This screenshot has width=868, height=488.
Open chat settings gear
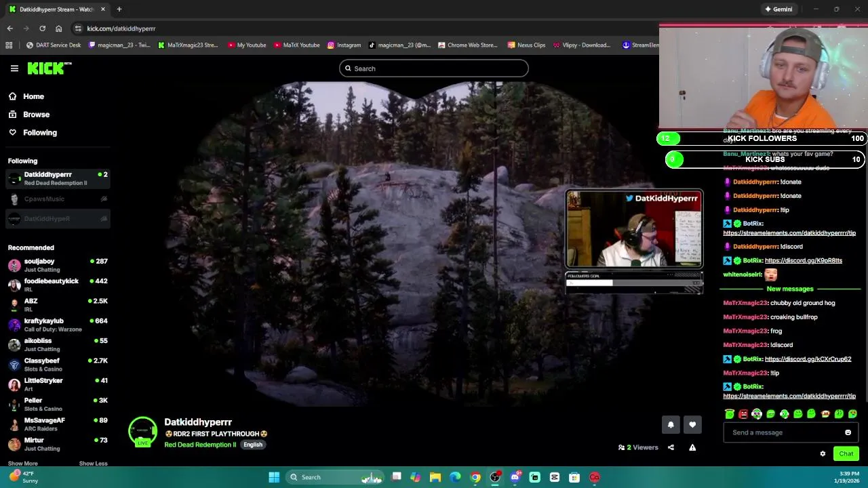tap(823, 454)
